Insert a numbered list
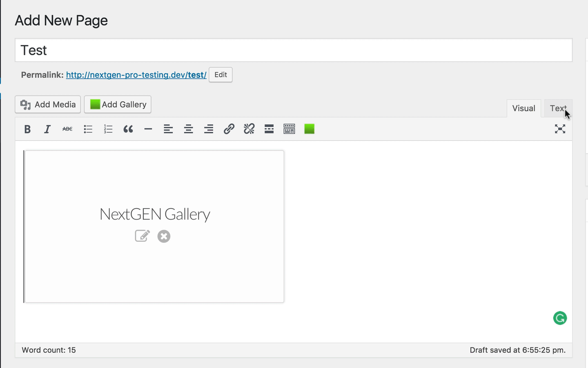The height and width of the screenshot is (368, 588). (108, 129)
